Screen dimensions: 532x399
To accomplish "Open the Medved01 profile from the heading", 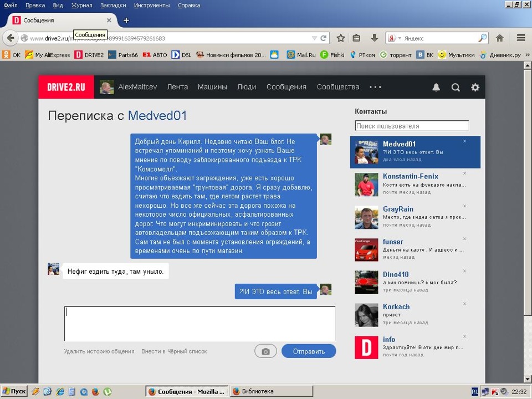I will (x=157, y=116).
